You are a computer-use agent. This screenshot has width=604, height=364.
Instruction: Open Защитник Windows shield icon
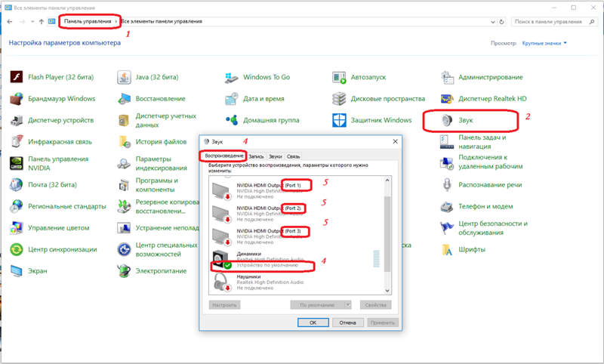339,120
